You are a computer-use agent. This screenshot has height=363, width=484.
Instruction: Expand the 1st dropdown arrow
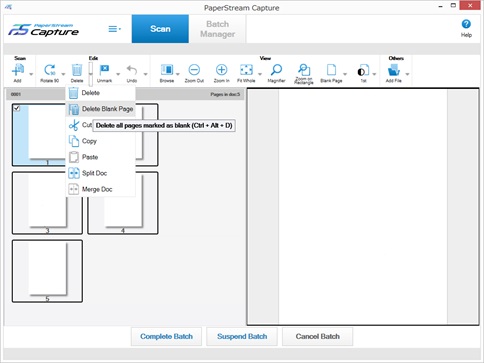click(x=374, y=74)
